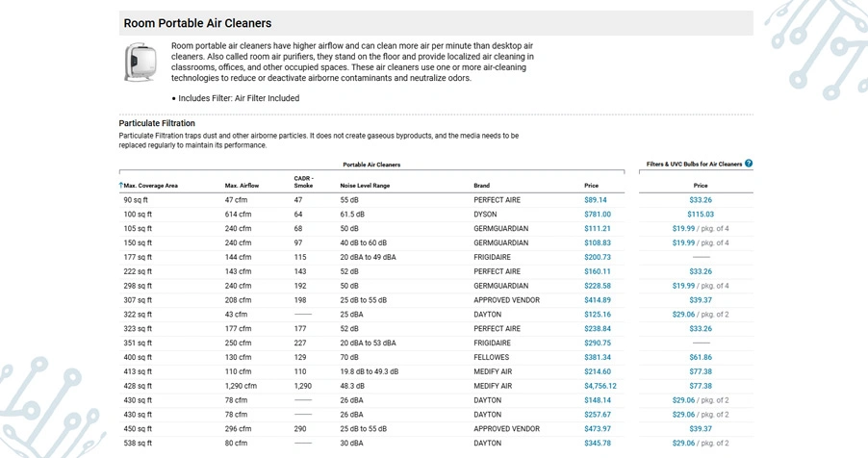Open the $381.34 Fellowes price link

(x=598, y=358)
